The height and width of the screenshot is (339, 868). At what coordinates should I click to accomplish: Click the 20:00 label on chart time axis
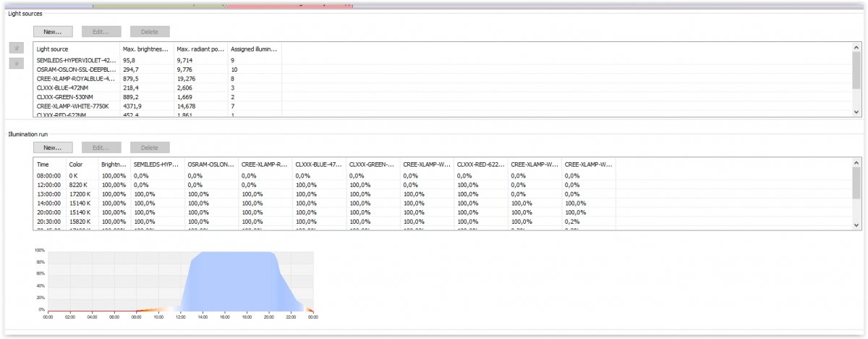point(268,317)
